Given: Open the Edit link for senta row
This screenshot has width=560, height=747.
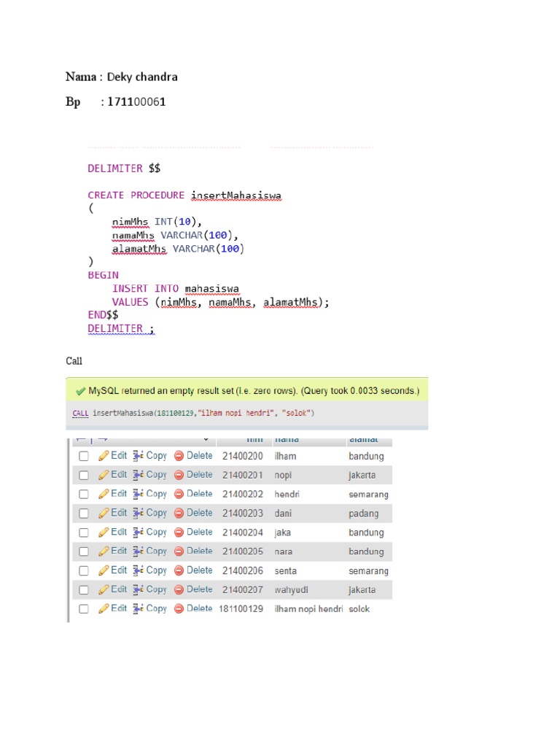Looking at the screenshot, I should (119, 570).
